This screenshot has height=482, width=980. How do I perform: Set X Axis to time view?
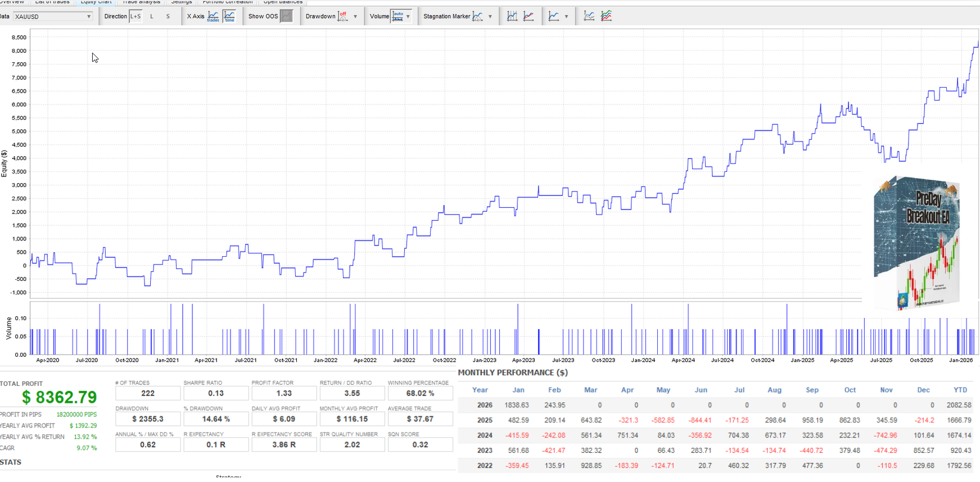[x=229, y=16]
